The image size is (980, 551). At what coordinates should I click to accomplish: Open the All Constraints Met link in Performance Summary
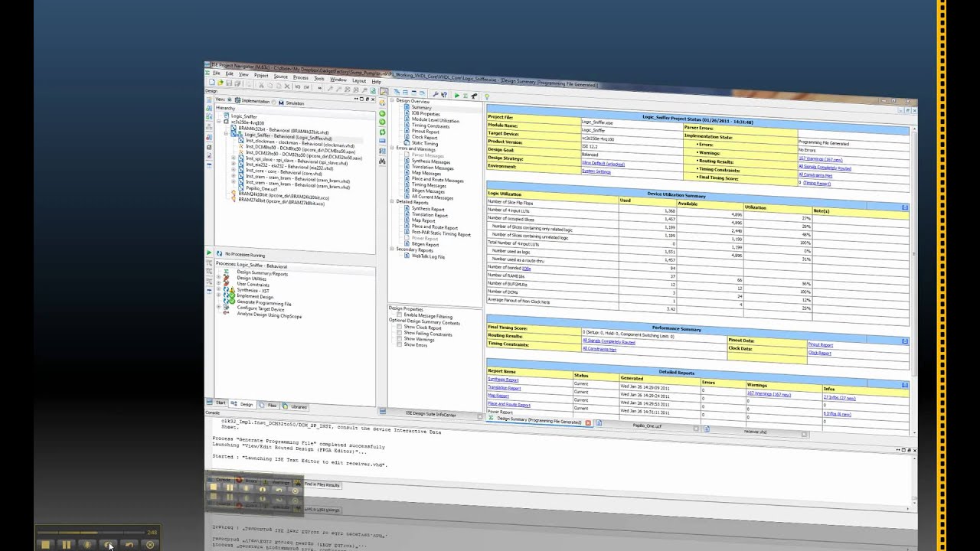[x=599, y=348]
